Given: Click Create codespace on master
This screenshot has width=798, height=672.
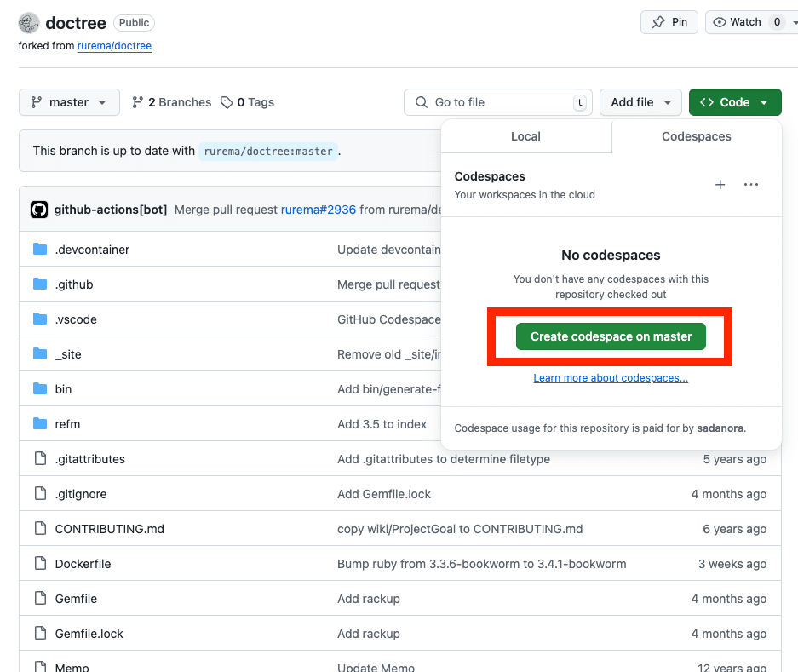Looking at the screenshot, I should click(610, 336).
